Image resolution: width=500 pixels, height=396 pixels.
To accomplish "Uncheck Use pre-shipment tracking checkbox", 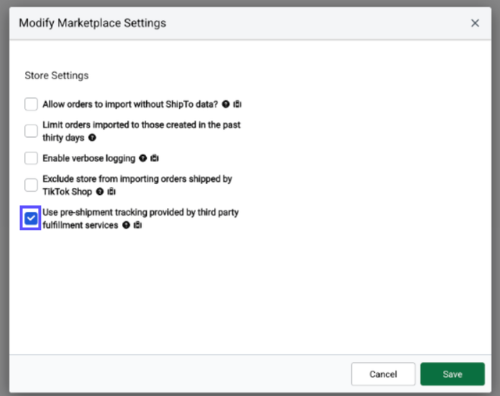I will pyautogui.click(x=31, y=218).
